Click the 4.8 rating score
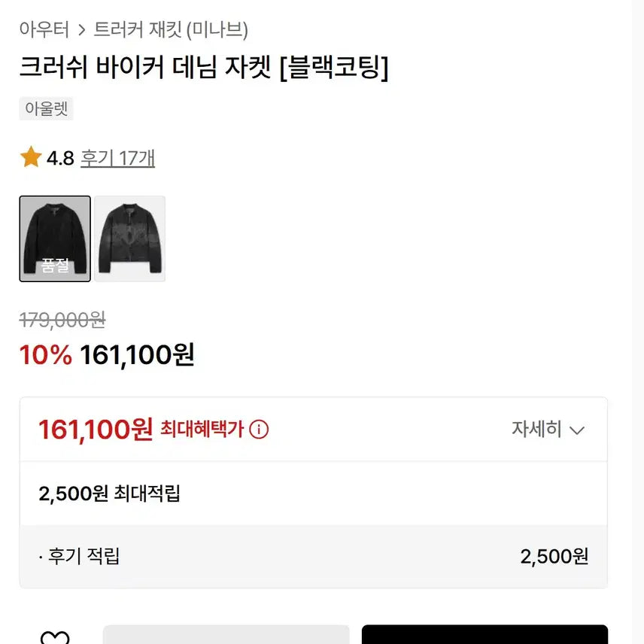 (x=60, y=158)
